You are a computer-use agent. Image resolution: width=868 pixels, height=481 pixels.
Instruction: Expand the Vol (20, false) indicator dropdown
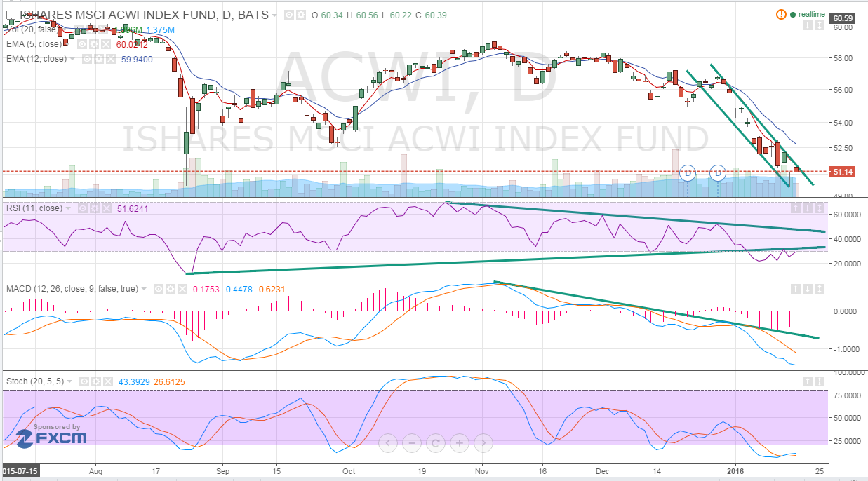point(63,30)
